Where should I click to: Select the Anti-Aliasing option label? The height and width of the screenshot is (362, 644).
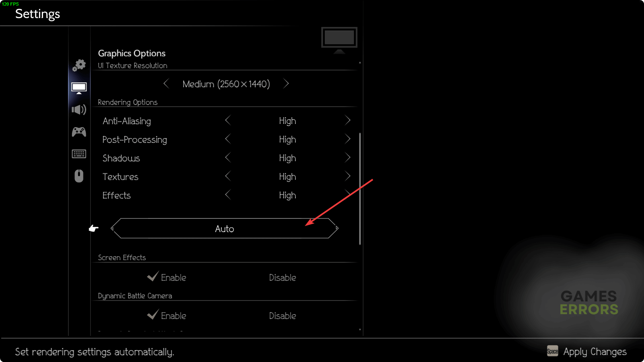[x=127, y=121]
